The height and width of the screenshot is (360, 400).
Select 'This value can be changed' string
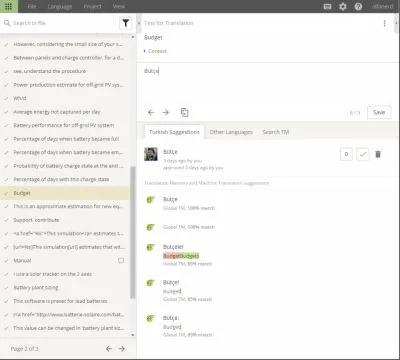coord(65,328)
